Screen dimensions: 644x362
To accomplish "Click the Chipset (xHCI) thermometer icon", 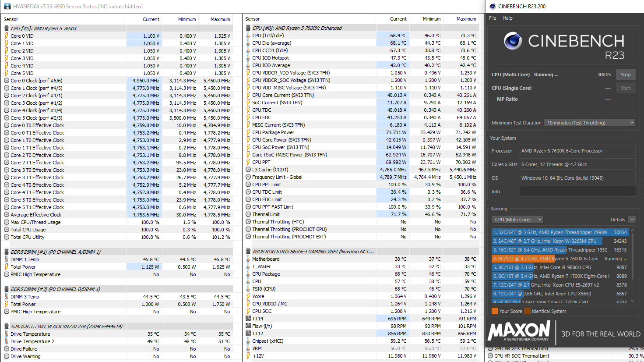I will (248, 341).
